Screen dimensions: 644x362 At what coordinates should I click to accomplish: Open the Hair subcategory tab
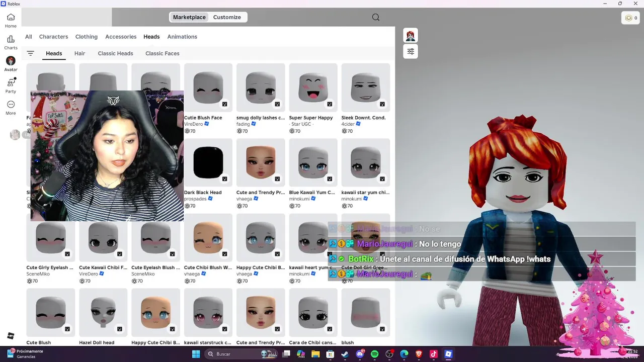79,53
